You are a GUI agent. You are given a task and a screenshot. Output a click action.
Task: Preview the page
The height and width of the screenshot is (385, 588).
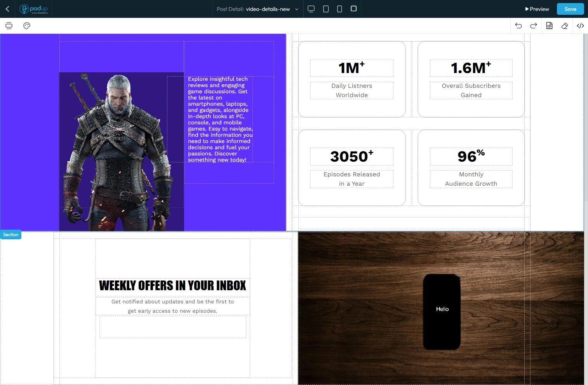pos(537,9)
